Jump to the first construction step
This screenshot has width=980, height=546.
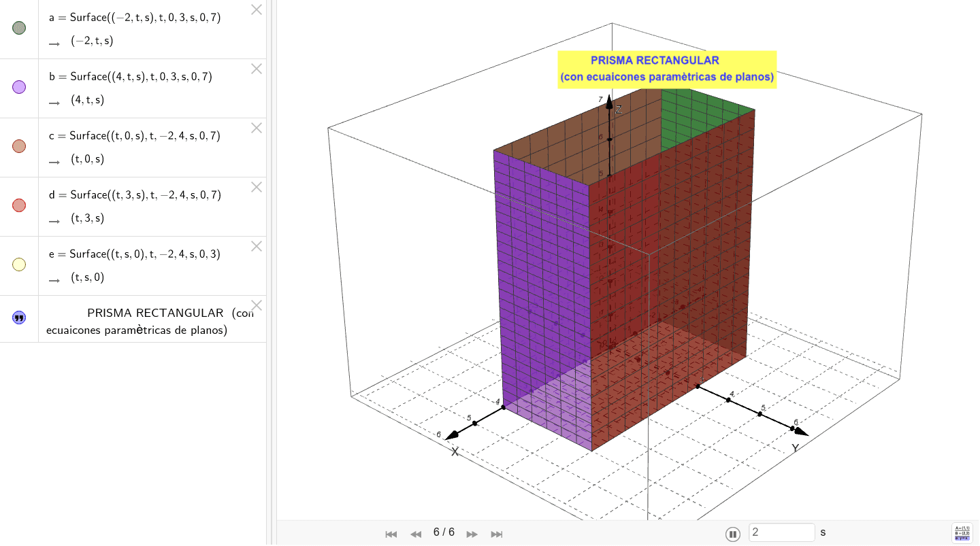(x=391, y=534)
